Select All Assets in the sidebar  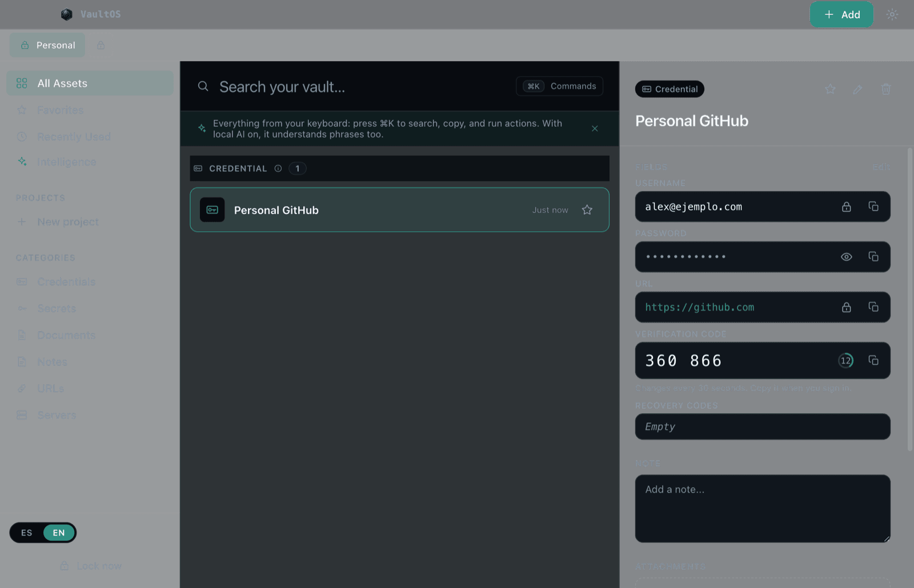pos(90,83)
